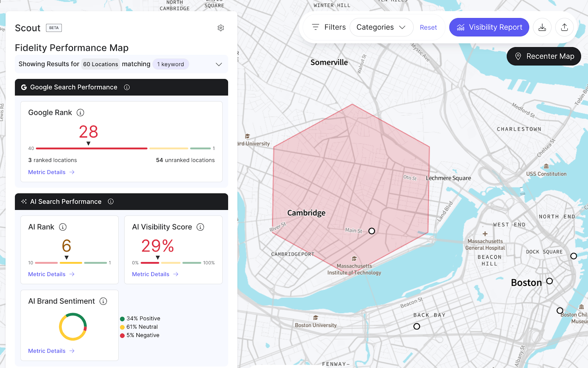Click info icon beside AI Search Performance
Image resolution: width=588 pixels, height=368 pixels.
[x=111, y=201]
